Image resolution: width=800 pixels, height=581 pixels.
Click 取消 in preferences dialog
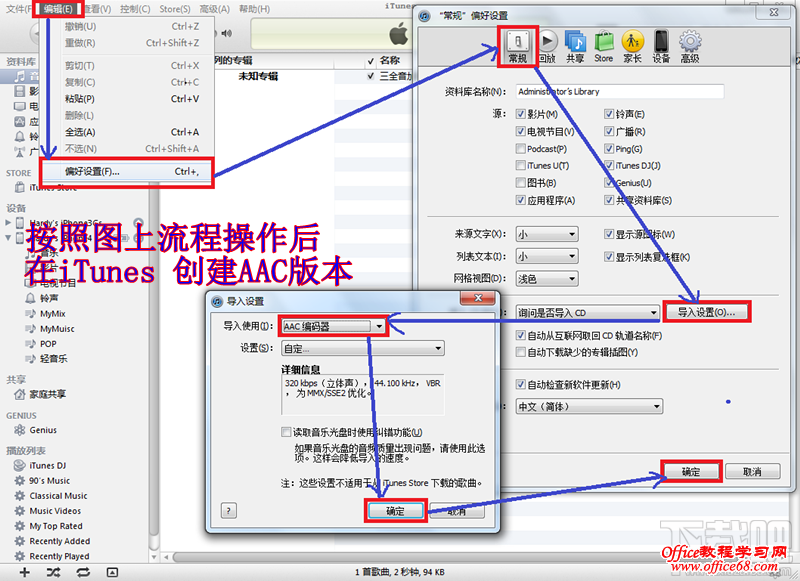click(753, 472)
